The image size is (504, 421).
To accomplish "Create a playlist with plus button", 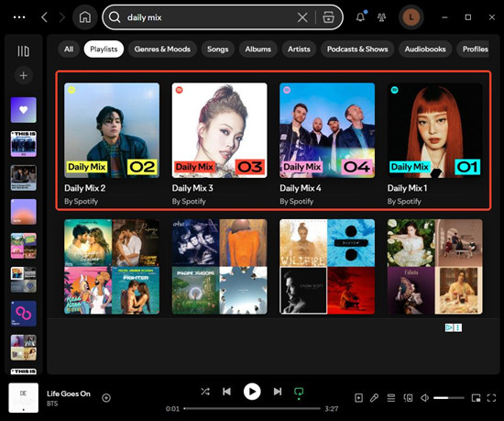I will click(x=24, y=75).
